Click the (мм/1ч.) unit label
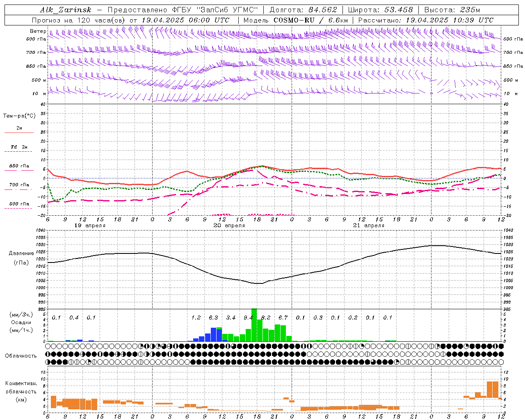The image size is (525, 420). click(21, 330)
